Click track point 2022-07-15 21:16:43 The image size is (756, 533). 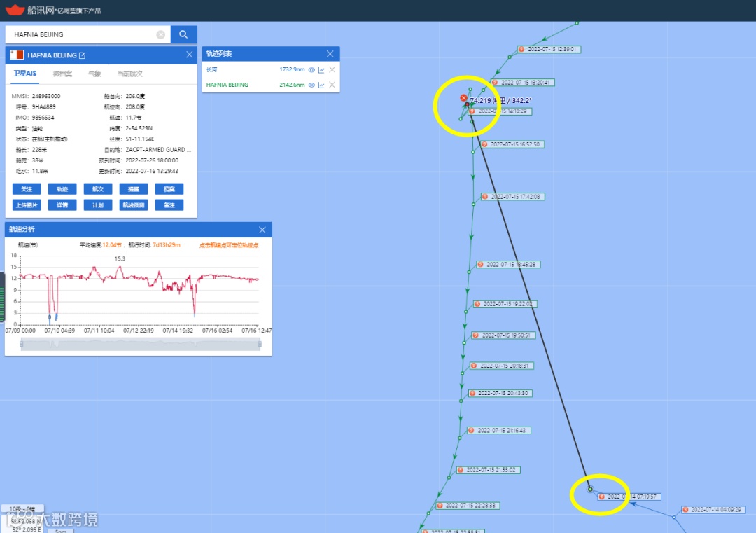pyautogui.click(x=499, y=430)
